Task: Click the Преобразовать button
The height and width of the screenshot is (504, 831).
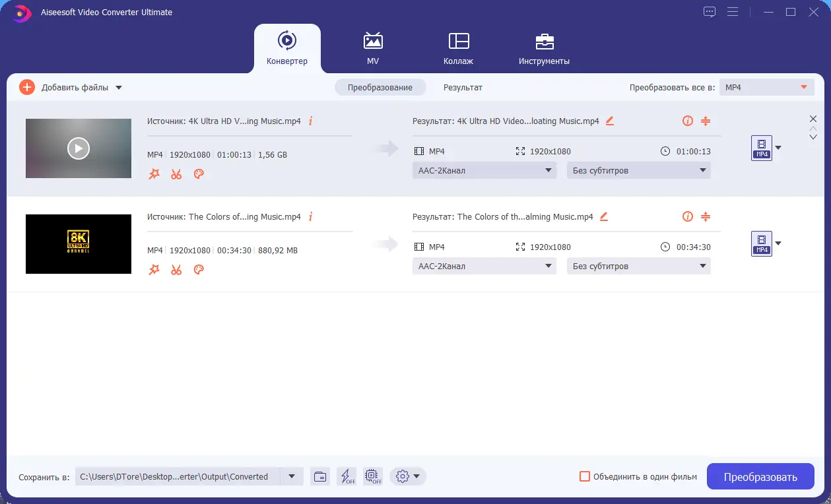Action: coord(760,477)
